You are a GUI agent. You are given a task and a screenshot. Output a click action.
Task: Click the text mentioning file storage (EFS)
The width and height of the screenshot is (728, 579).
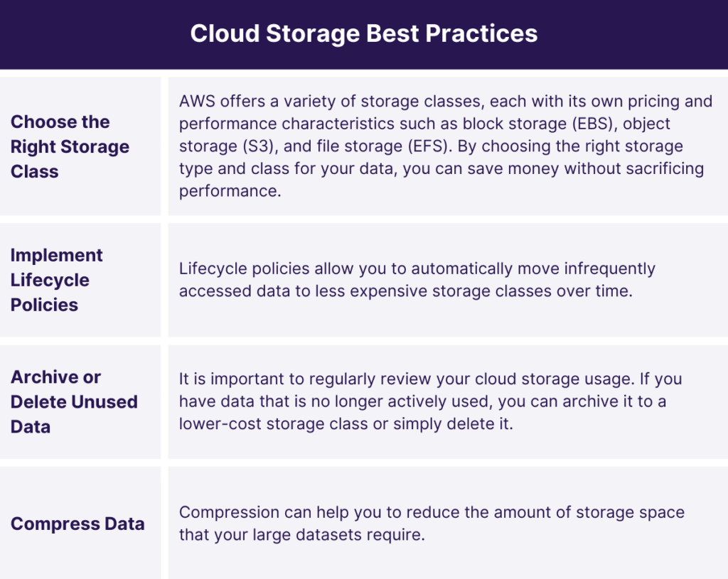(x=385, y=146)
